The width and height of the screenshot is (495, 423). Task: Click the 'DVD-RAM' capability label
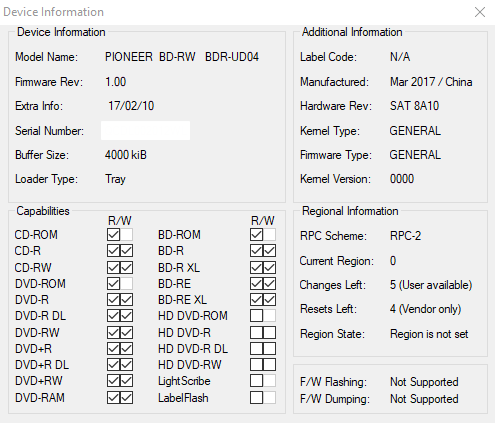40,398
